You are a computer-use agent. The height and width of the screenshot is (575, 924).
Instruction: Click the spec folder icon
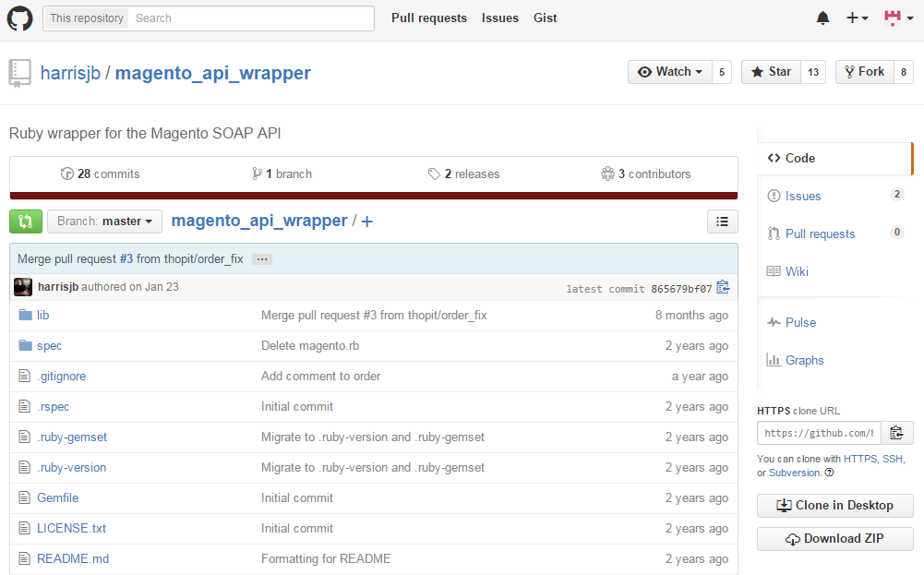pos(25,345)
